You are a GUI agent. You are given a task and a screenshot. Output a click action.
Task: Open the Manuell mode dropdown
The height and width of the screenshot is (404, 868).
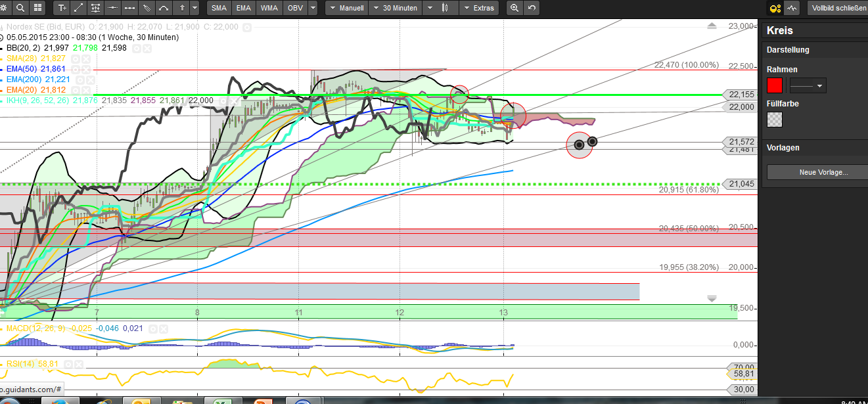(x=346, y=8)
